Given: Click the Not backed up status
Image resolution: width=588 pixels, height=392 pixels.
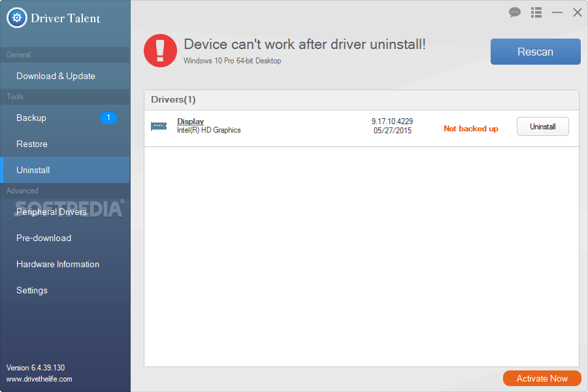Looking at the screenshot, I should click(x=471, y=129).
